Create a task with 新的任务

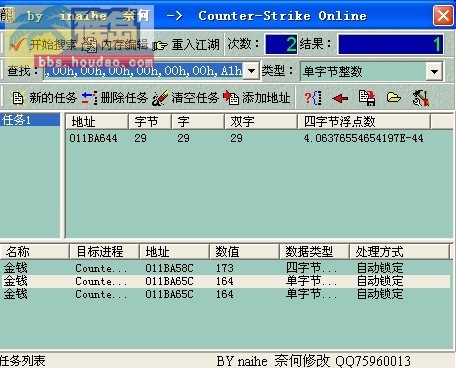44,98
